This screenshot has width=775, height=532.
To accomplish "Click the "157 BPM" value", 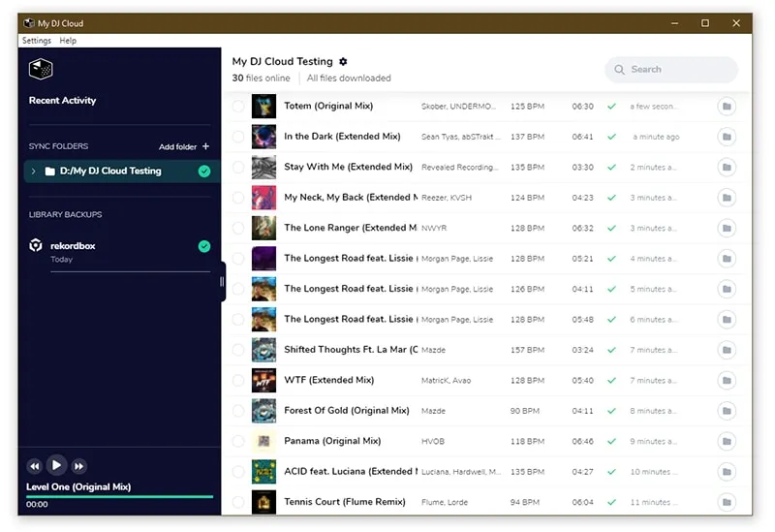I will [527, 350].
